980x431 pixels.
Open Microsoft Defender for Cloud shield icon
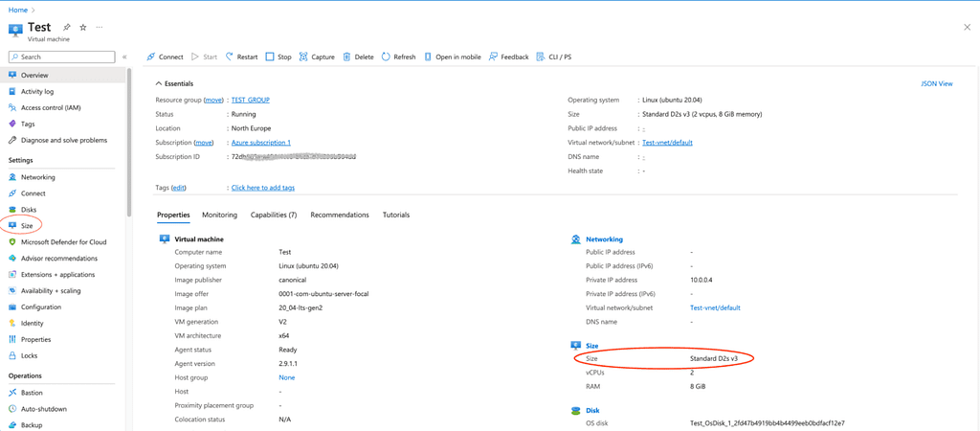(12, 242)
